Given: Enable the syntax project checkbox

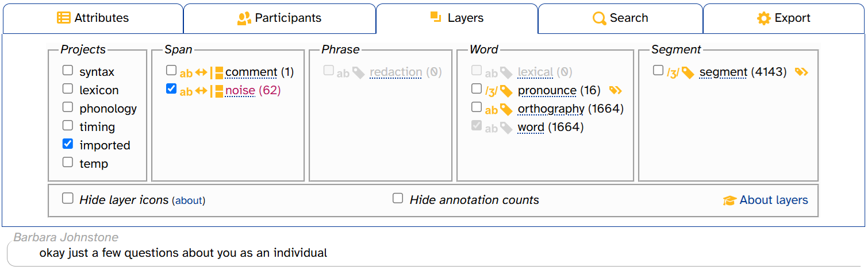Looking at the screenshot, I should [68, 71].
